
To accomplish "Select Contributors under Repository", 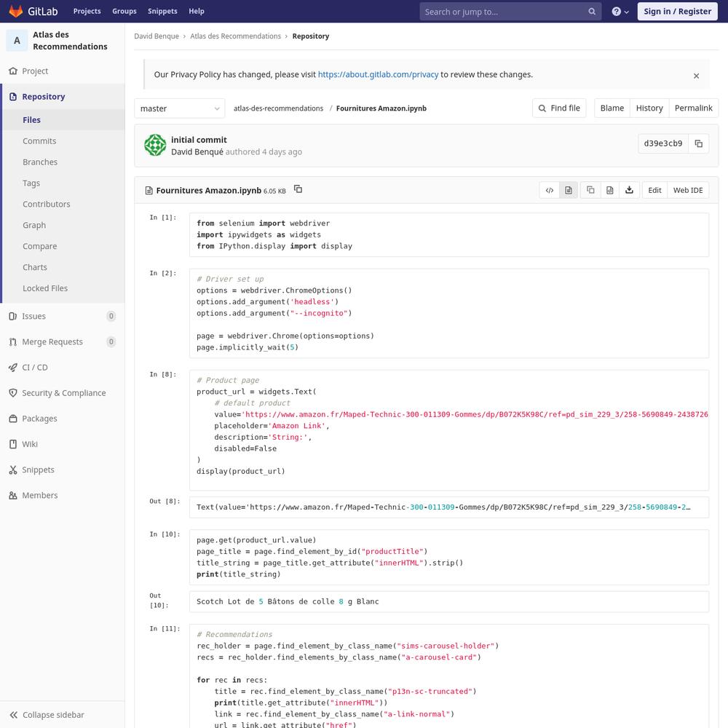I will [x=62, y=204].
